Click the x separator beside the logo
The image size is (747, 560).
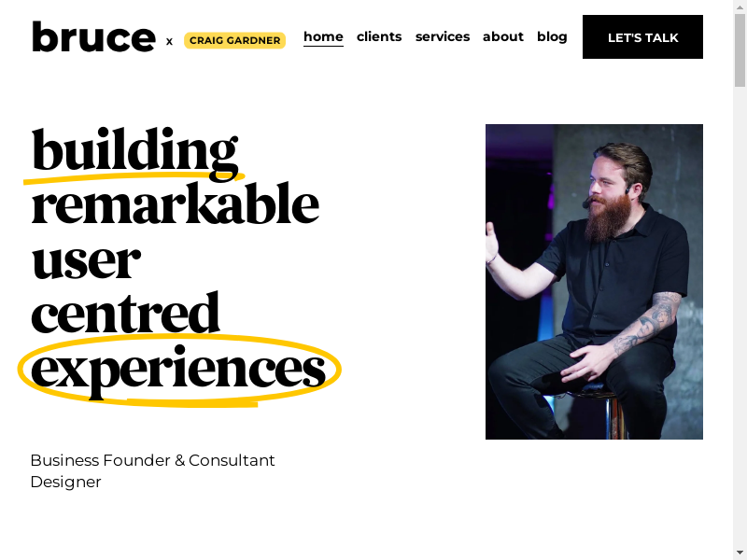pos(169,41)
